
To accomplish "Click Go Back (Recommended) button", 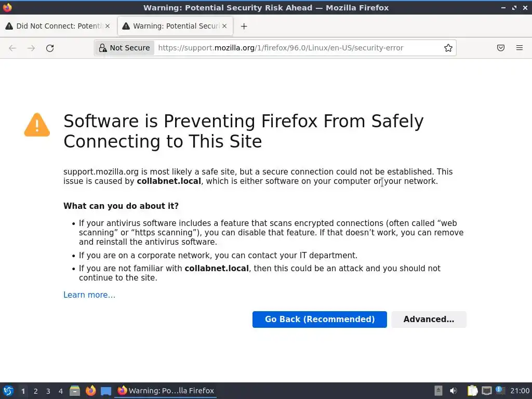I will [320, 320].
